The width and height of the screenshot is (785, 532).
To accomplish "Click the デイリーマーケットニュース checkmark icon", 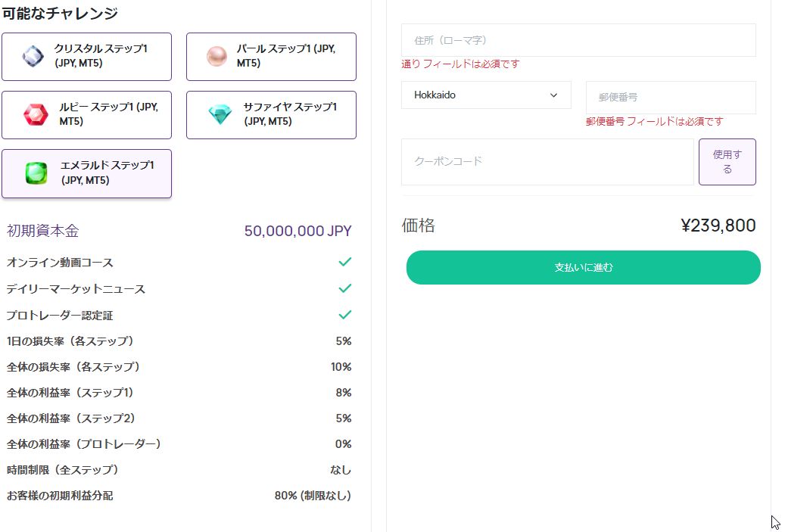I will tap(345, 288).
